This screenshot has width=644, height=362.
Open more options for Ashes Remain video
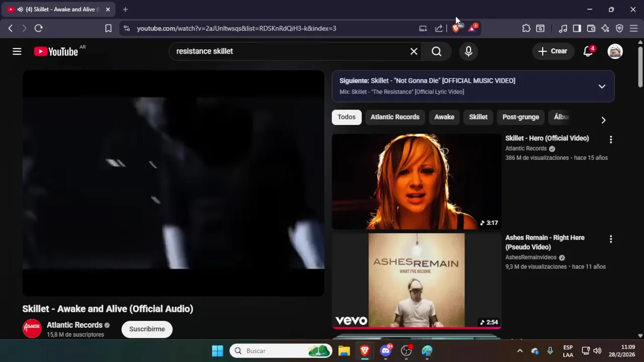click(x=611, y=239)
